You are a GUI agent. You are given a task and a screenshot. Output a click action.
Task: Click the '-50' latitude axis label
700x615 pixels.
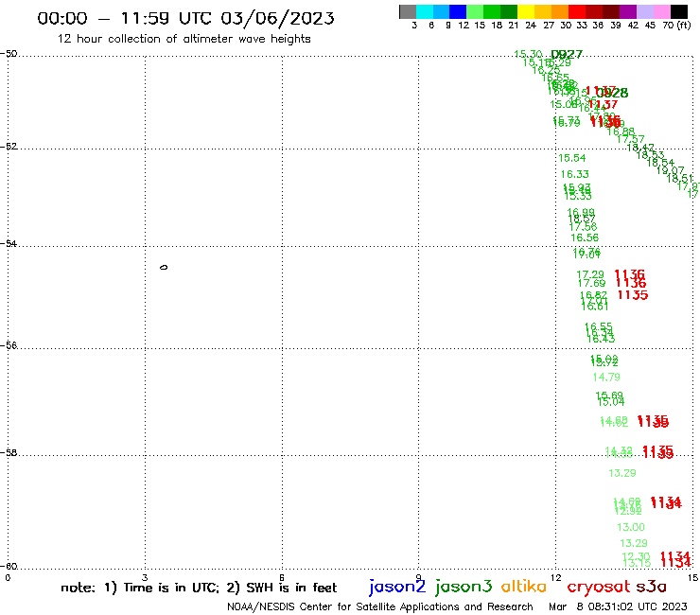9,54
